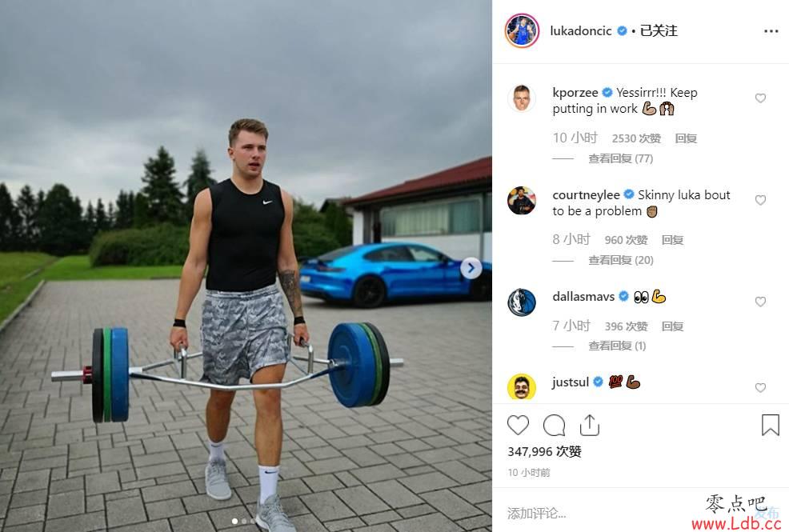
Task: Expand 20 replies under courtneylee comment
Action: pyautogui.click(x=620, y=261)
